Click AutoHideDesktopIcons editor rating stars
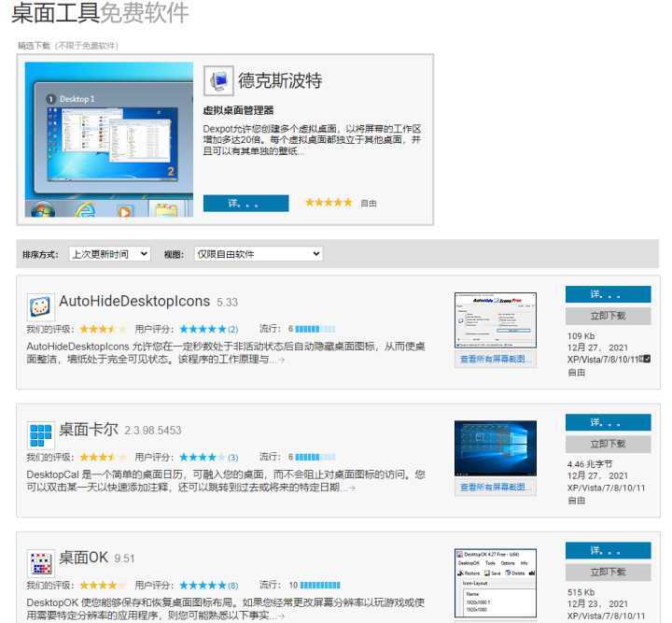672x623 pixels. (103, 330)
